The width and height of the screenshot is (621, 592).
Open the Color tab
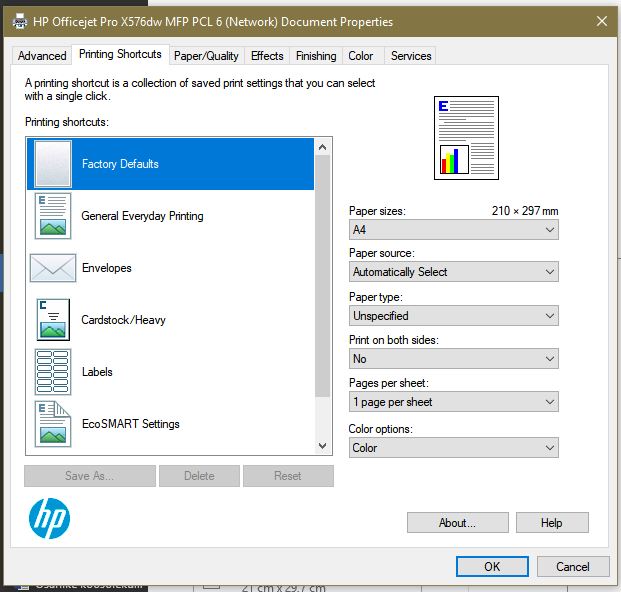361,56
